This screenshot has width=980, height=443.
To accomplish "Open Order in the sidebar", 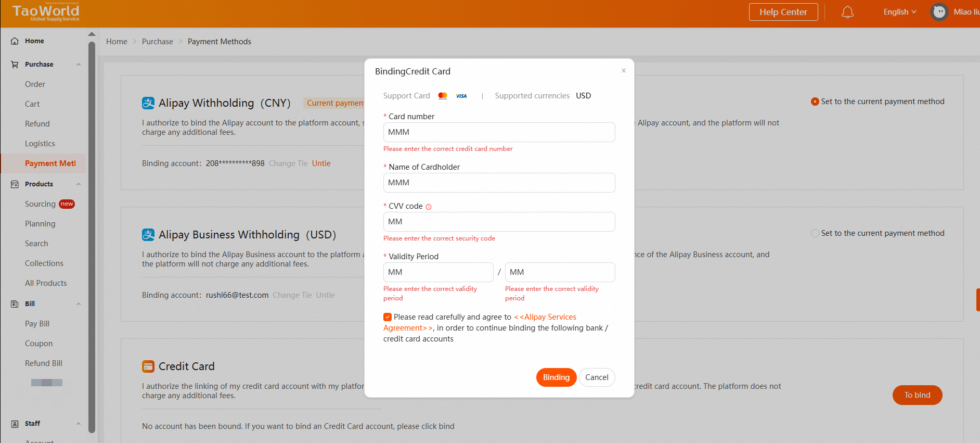I will 35,84.
